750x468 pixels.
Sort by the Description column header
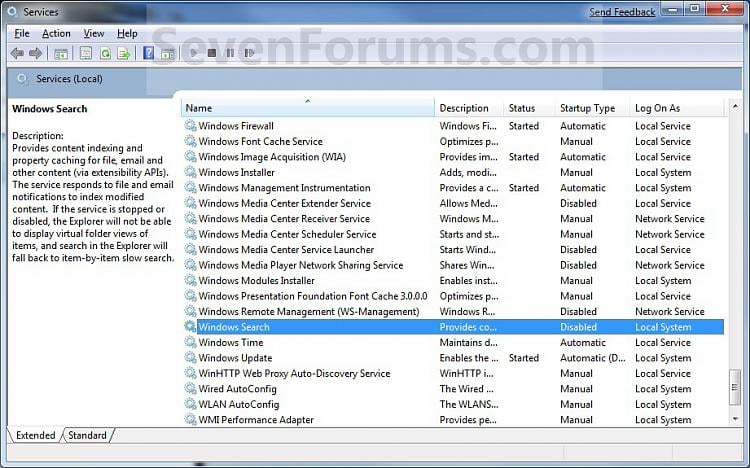469,108
